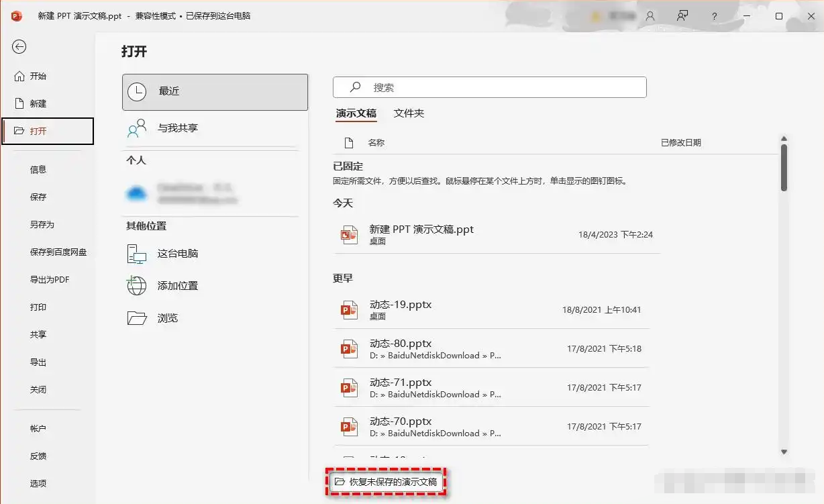Click the PowerPoint icon of 动态-70.pptx
The height and width of the screenshot is (504, 824).
(349, 427)
